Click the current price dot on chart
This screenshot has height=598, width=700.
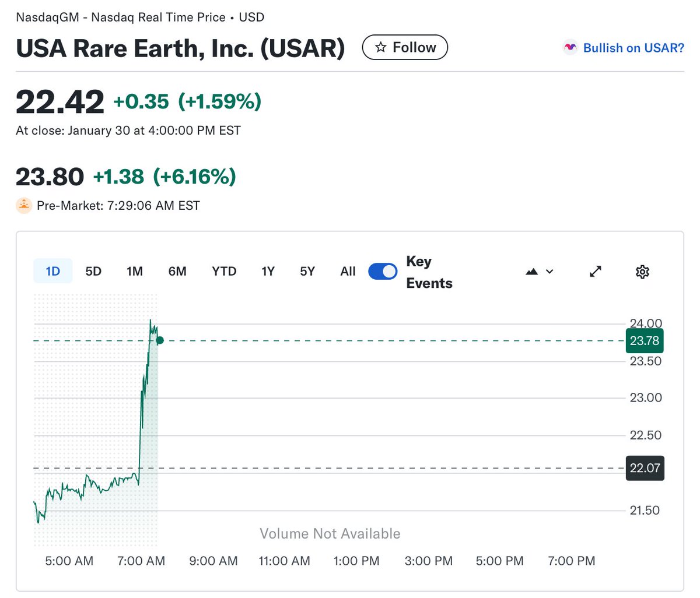pos(160,340)
